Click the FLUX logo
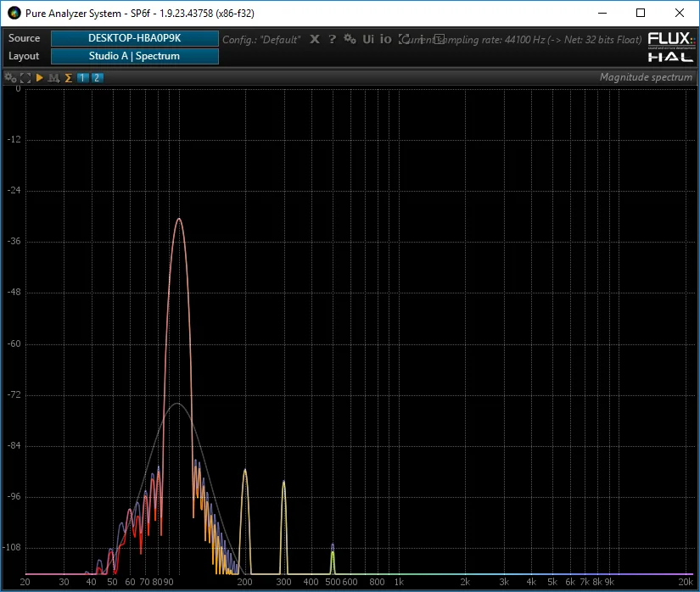 tap(671, 39)
